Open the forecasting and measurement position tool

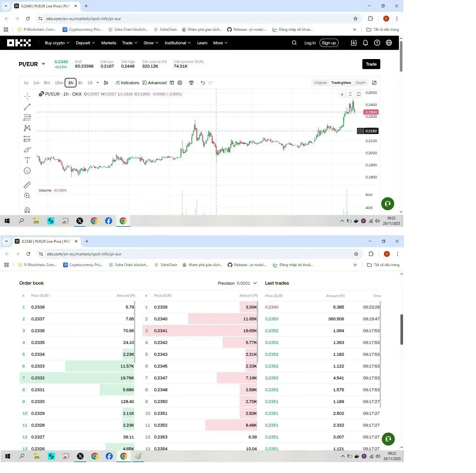27,139
